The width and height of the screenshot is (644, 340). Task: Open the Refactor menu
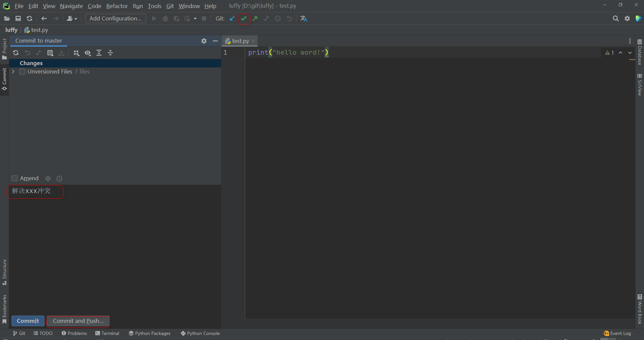tap(117, 6)
